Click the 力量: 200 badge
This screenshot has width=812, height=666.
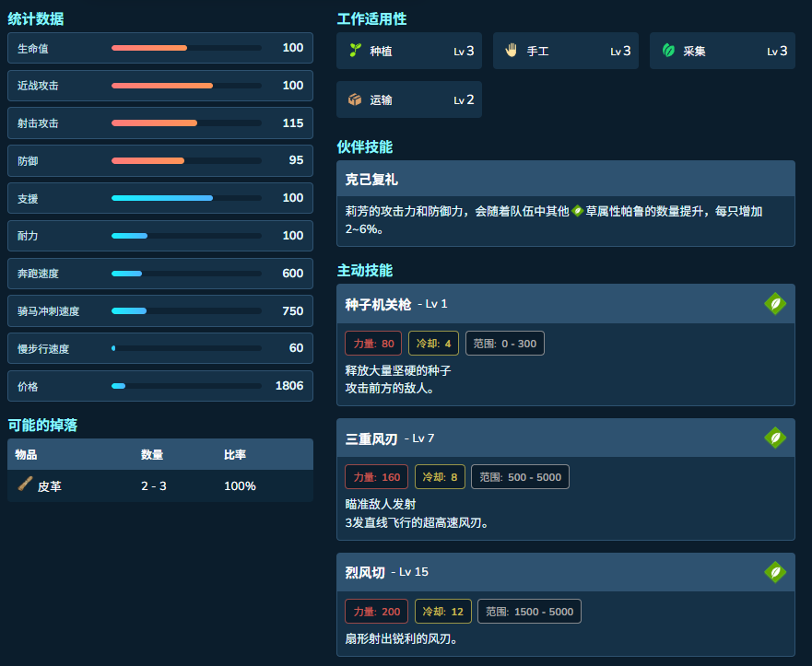coord(376,611)
